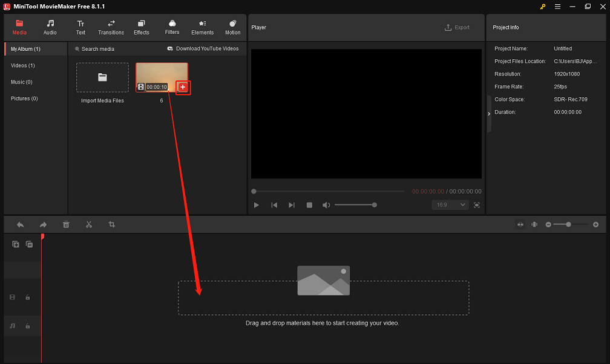Click the Crop icon
610x364 pixels.
tap(111, 224)
